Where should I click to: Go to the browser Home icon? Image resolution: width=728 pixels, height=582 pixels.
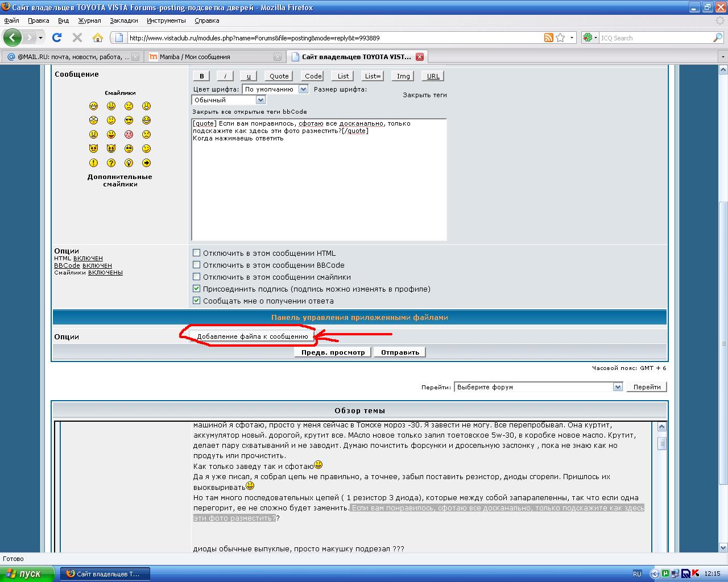[x=98, y=38]
